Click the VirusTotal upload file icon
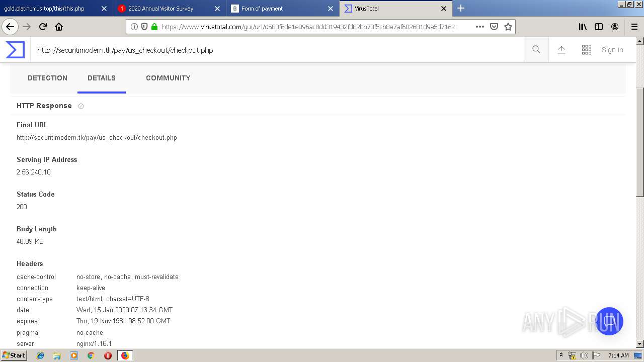This screenshot has width=644, height=362. [x=561, y=50]
